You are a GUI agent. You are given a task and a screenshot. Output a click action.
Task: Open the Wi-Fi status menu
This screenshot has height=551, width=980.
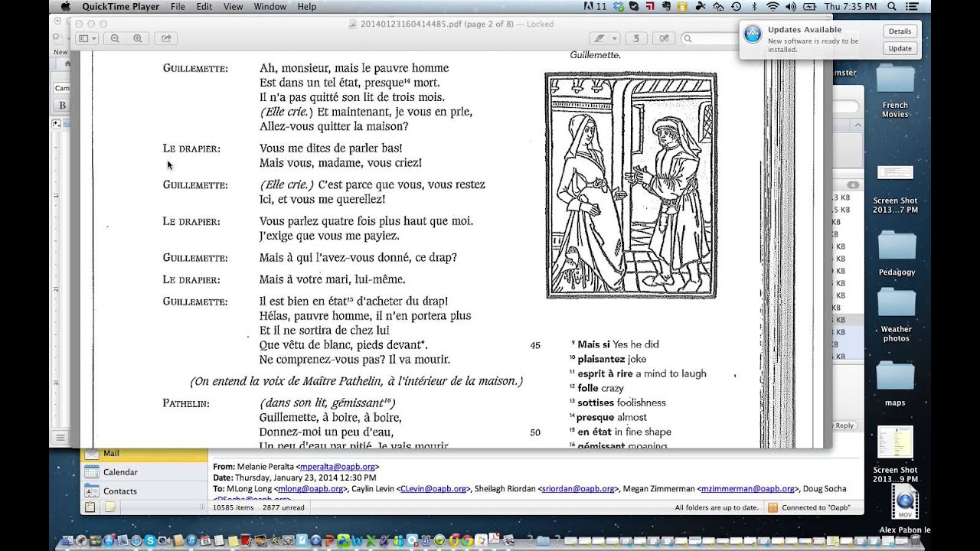click(773, 6)
